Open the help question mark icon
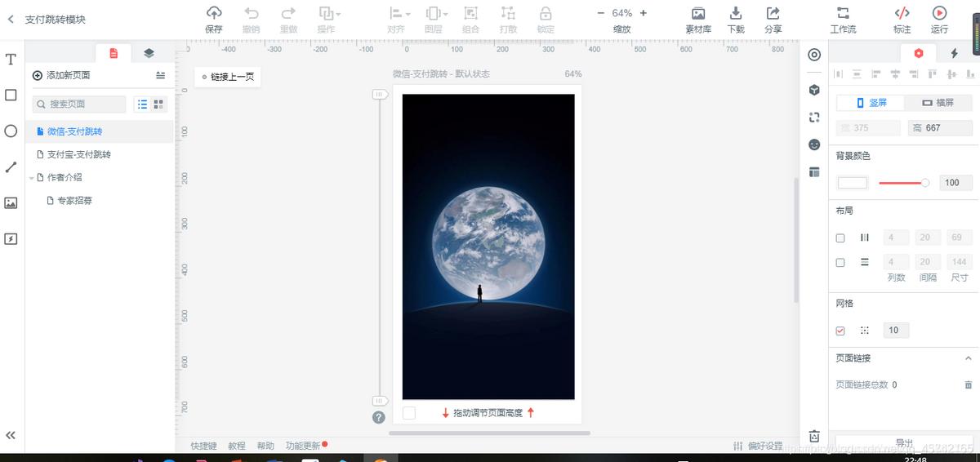The height and width of the screenshot is (462, 980). point(379,417)
